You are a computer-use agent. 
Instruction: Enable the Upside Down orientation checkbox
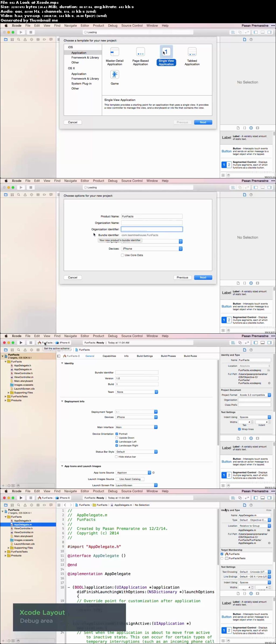pos(117,438)
